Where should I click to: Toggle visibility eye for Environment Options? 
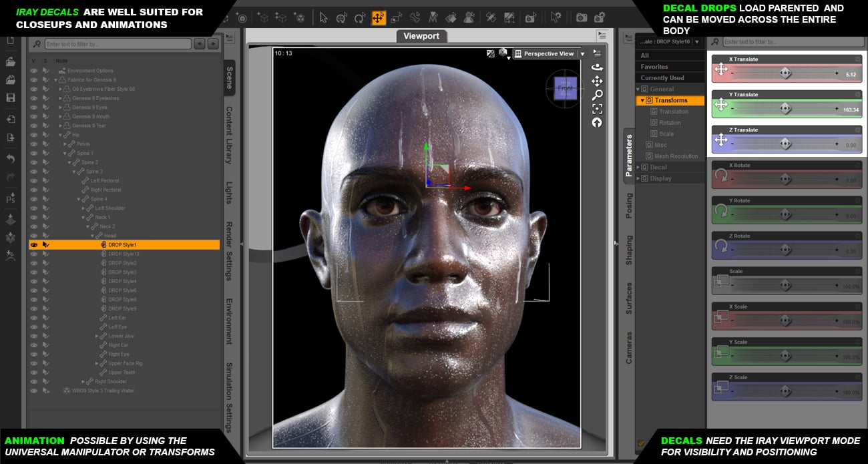click(x=34, y=71)
